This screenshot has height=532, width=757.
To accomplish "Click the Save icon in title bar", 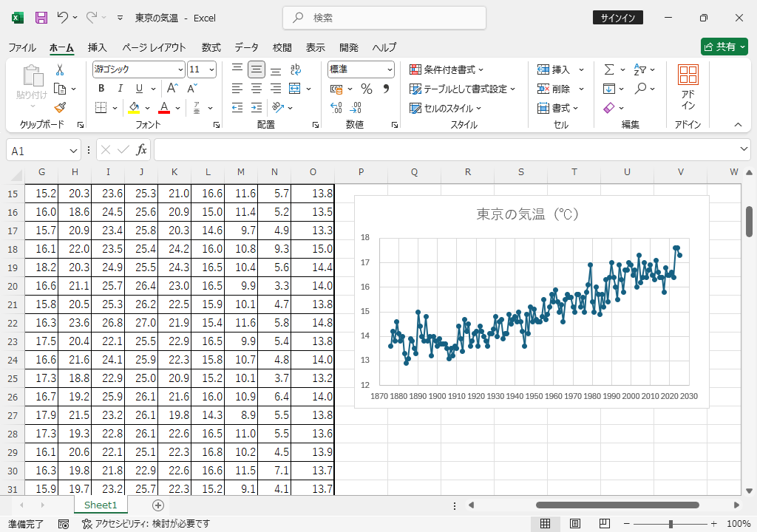I will (41, 18).
